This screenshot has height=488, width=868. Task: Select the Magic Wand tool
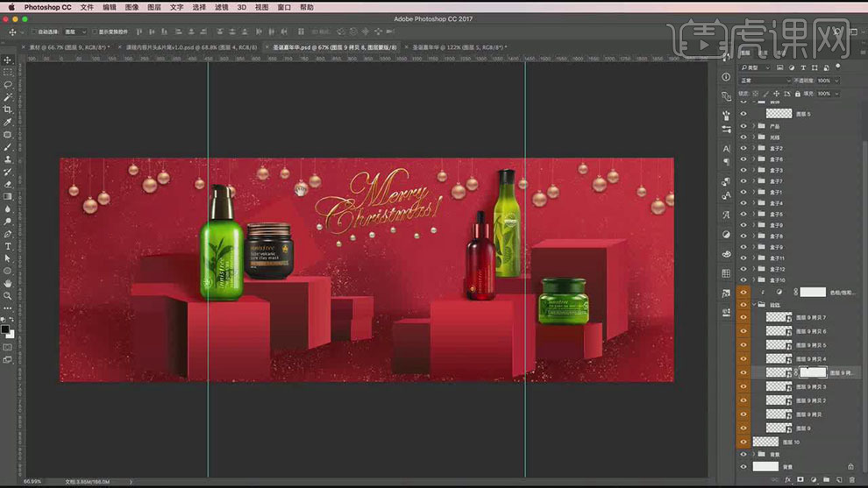8,97
